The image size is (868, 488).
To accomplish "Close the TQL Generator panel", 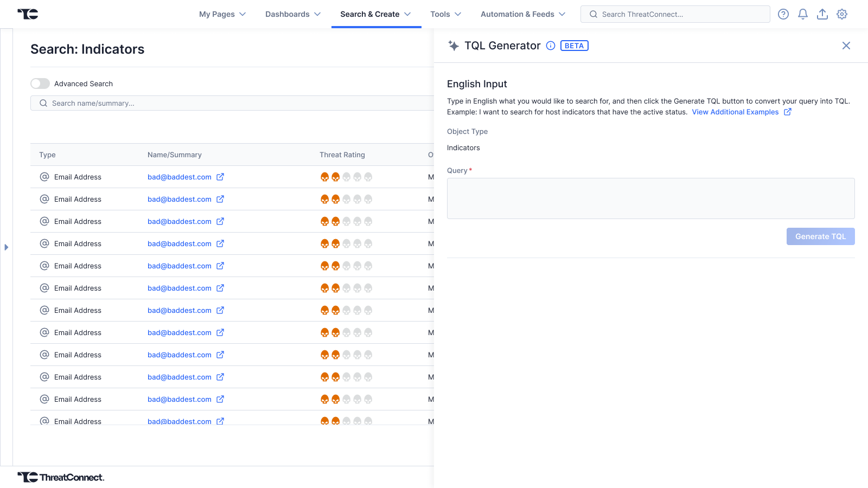I will tap(846, 46).
